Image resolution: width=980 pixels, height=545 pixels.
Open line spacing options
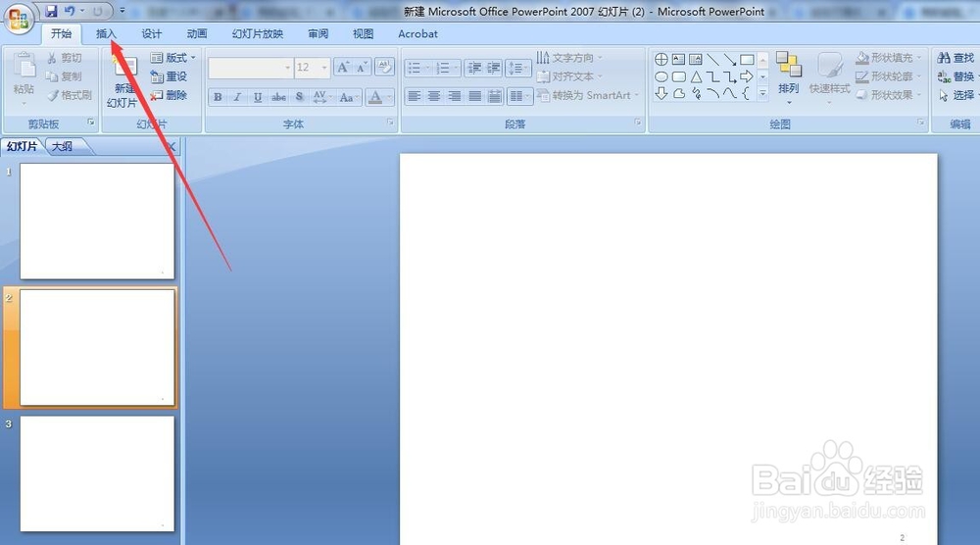click(518, 68)
